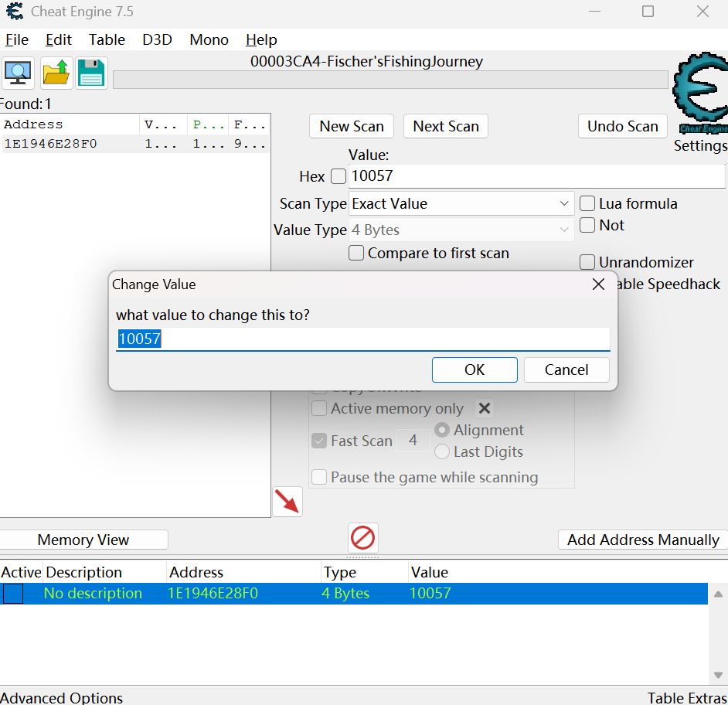This screenshot has width=728, height=705.
Task: Click Cancel in Change Value dialog
Action: click(566, 370)
